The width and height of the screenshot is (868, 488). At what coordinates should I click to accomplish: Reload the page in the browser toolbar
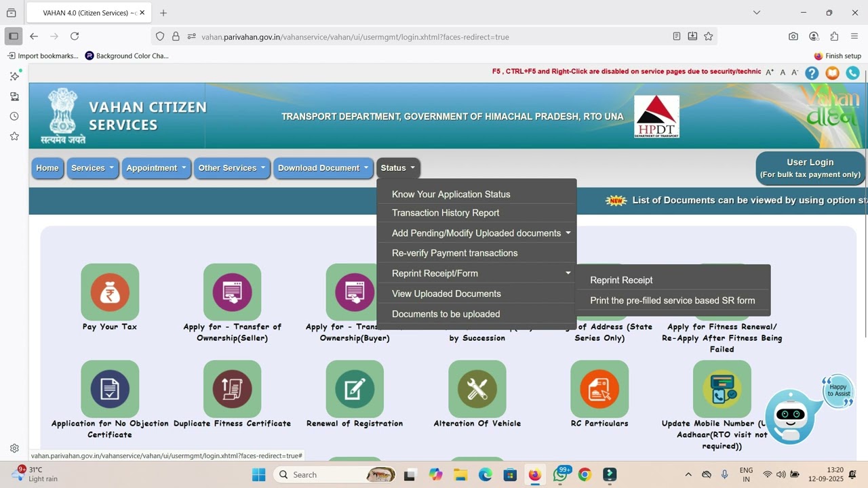click(x=75, y=37)
